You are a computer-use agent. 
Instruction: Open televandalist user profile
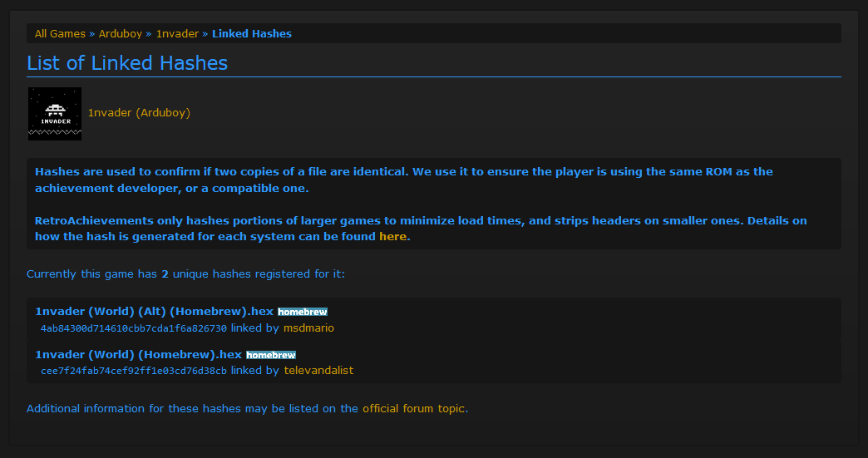click(x=319, y=371)
